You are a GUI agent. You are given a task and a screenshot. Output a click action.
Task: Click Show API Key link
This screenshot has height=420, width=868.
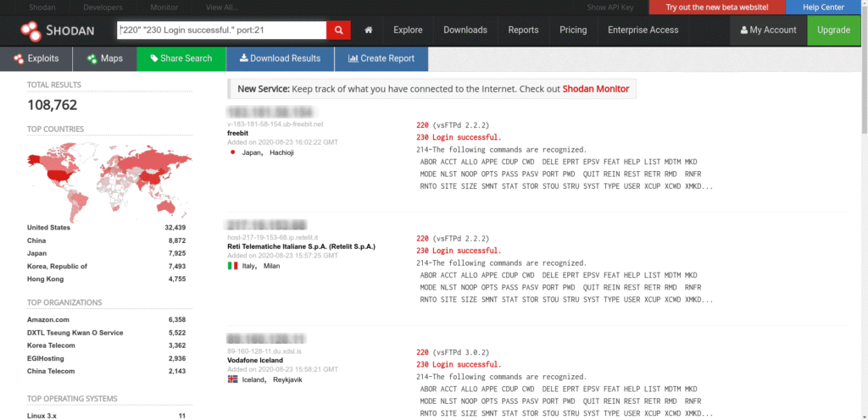pyautogui.click(x=610, y=7)
